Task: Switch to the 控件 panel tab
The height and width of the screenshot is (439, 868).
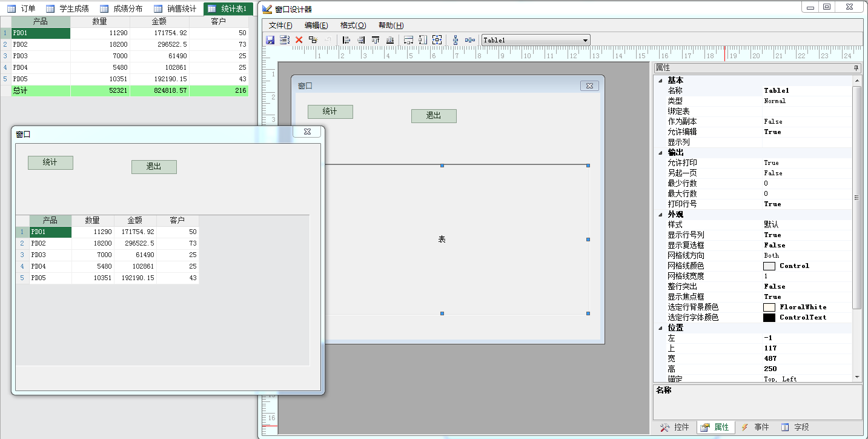Action: pyautogui.click(x=675, y=427)
